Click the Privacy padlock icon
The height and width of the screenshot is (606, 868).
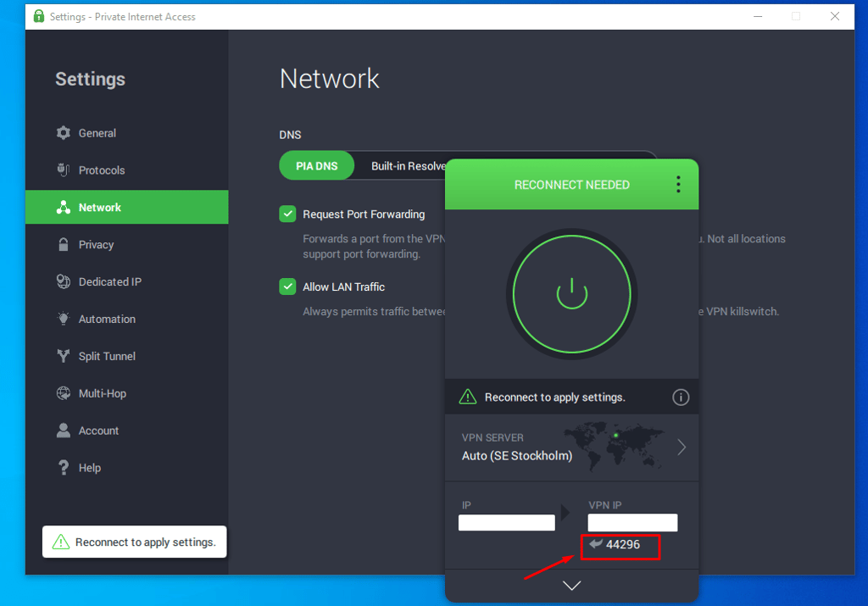pyautogui.click(x=64, y=244)
